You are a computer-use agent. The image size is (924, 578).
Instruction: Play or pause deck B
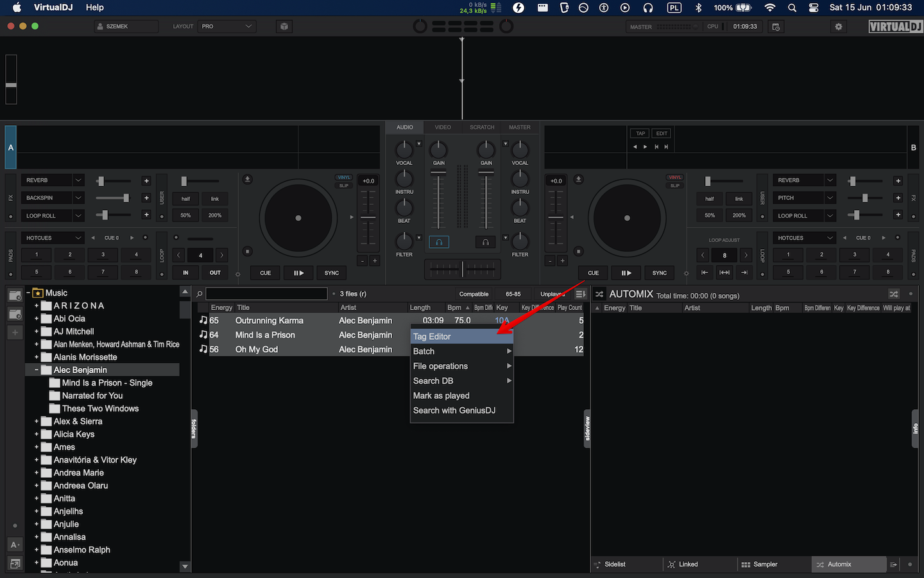pyautogui.click(x=626, y=273)
